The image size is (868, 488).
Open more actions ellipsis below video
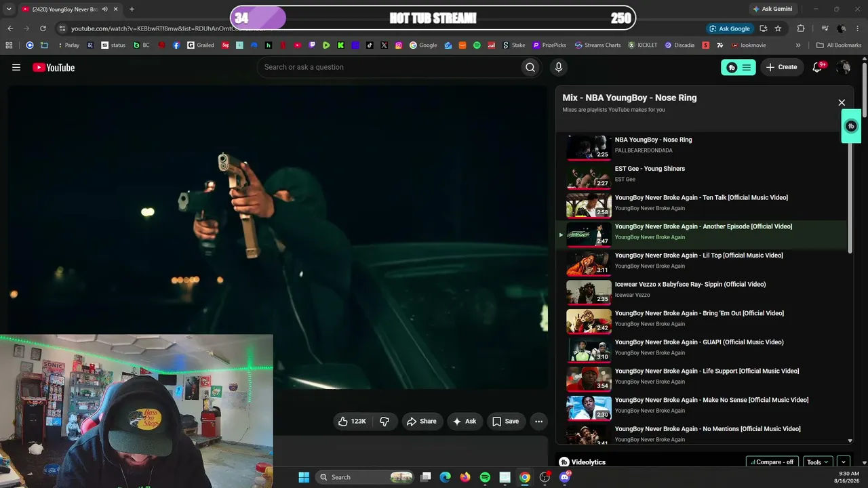(538, 422)
